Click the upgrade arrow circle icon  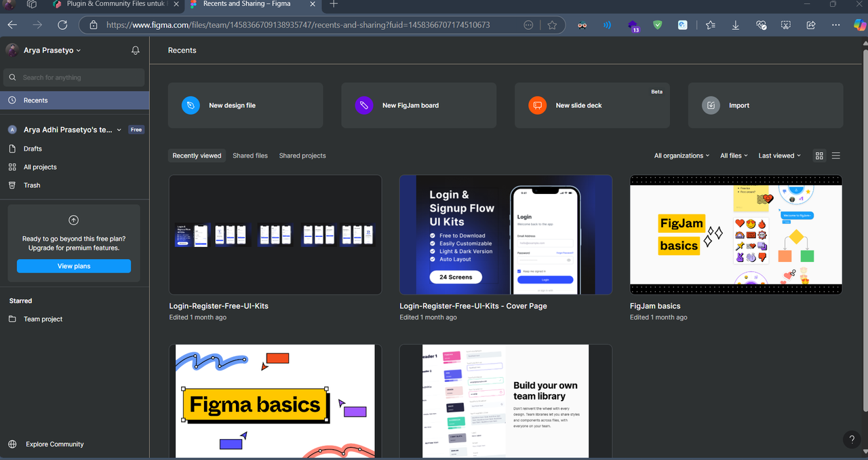coord(74,220)
